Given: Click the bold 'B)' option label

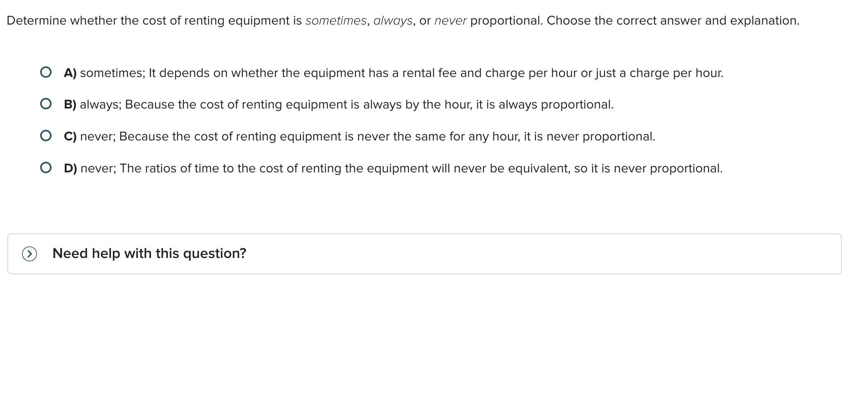Looking at the screenshot, I should (x=70, y=104).
